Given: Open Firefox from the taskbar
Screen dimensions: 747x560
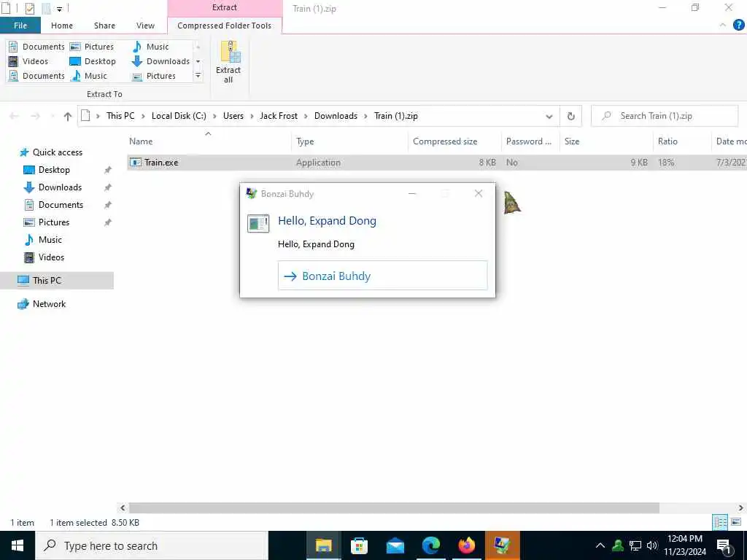Looking at the screenshot, I should (466, 545).
